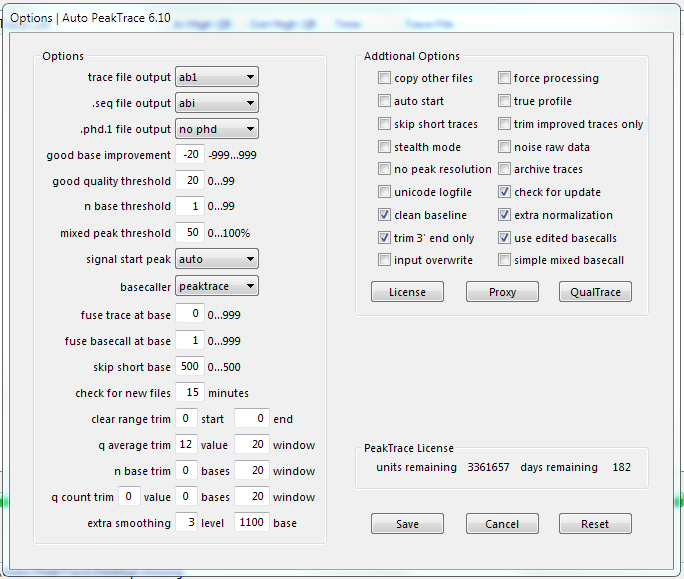Click good base improvement field

point(190,154)
